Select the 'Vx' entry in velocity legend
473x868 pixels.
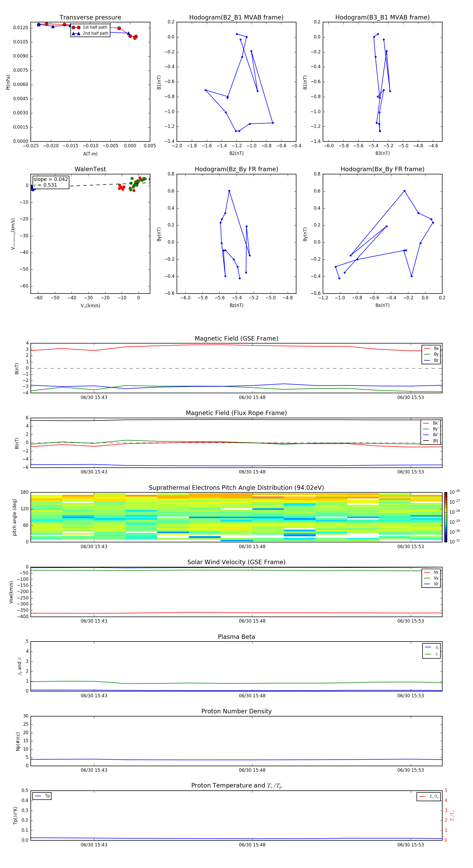coord(431,572)
